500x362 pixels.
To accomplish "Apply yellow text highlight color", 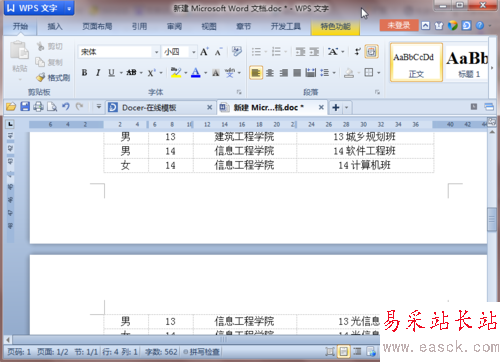I will [176, 72].
